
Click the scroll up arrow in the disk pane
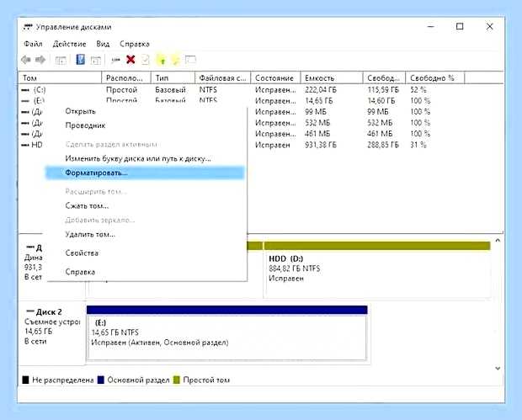pyautogui.click(x=498, y=240)
